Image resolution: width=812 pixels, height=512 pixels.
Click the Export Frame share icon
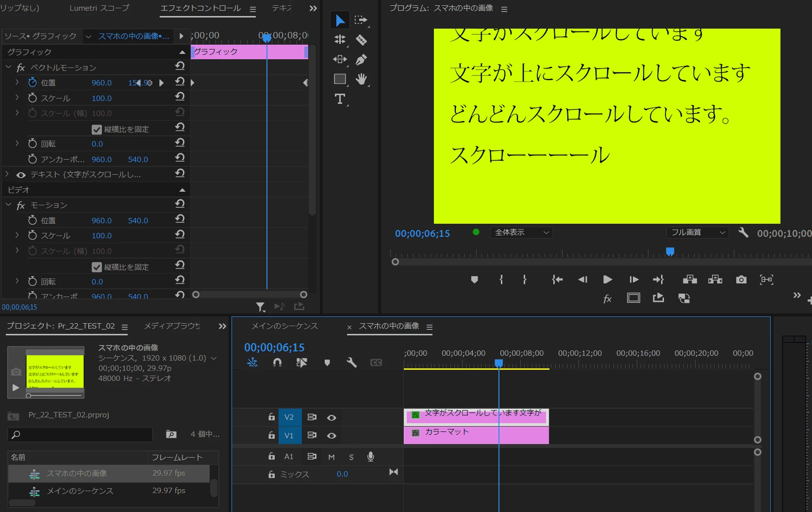click(x=659, y=298)
